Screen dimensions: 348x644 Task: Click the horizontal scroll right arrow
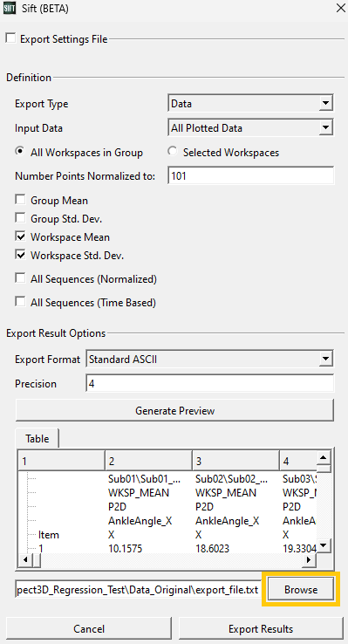[310, 559]
